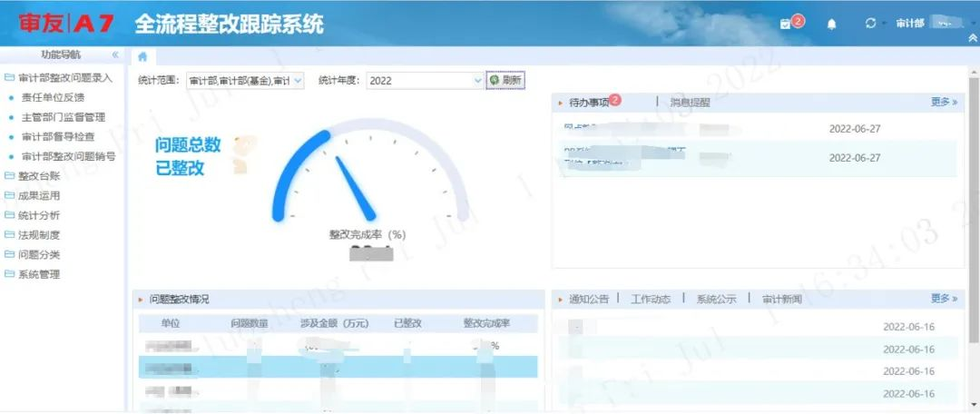Go to the home tab icon
The height and width of the screenshot is (414, 980).
pos(142,56)
